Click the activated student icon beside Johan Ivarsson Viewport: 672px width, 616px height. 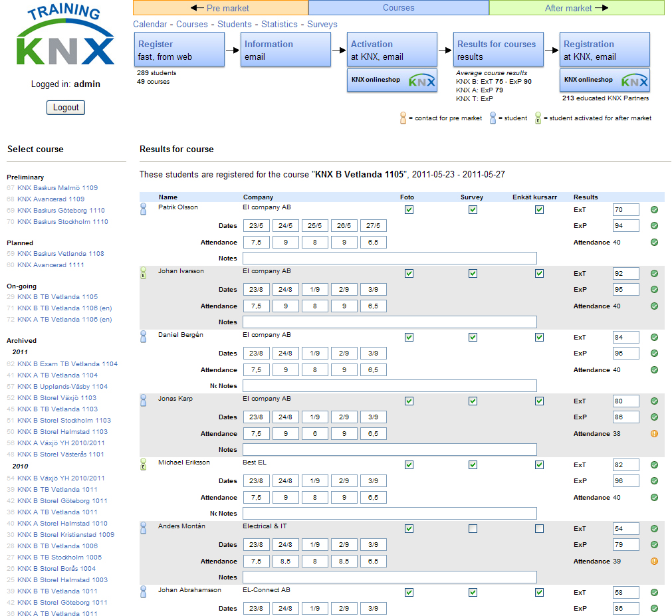pos(143,273)
